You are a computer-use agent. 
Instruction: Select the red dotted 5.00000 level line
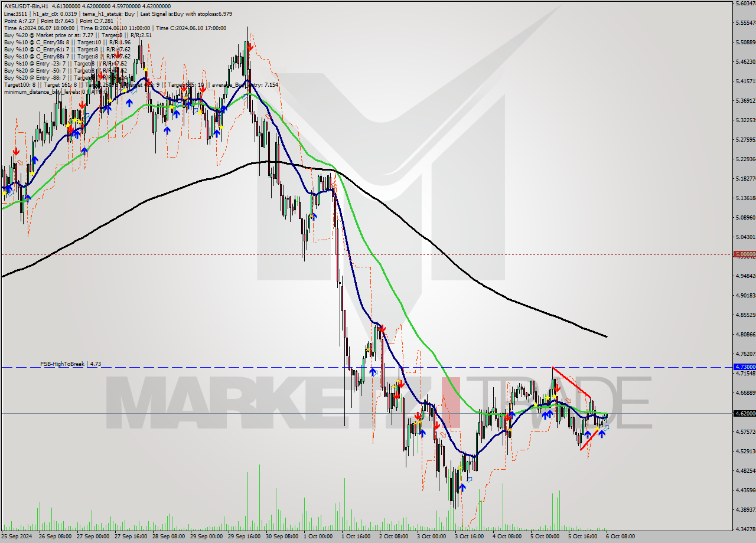pyautogui.click(x=366, y=254)
